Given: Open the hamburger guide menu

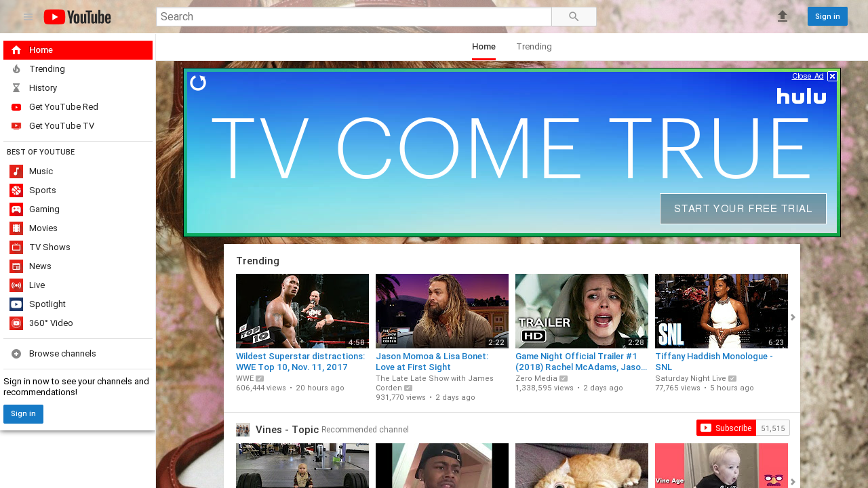Looking at the screenshot, I should point(28,16).
